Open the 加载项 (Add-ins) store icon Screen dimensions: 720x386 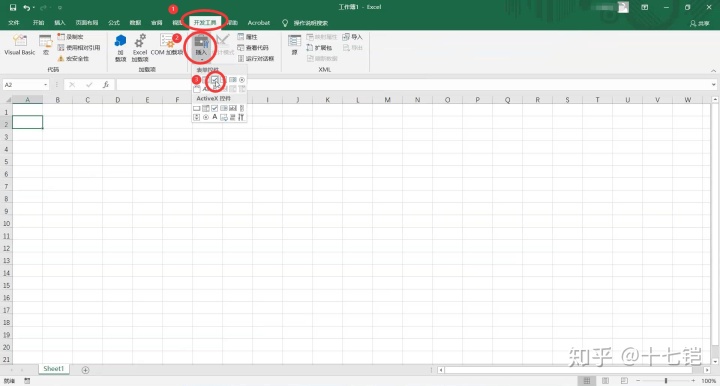[120, 47]
